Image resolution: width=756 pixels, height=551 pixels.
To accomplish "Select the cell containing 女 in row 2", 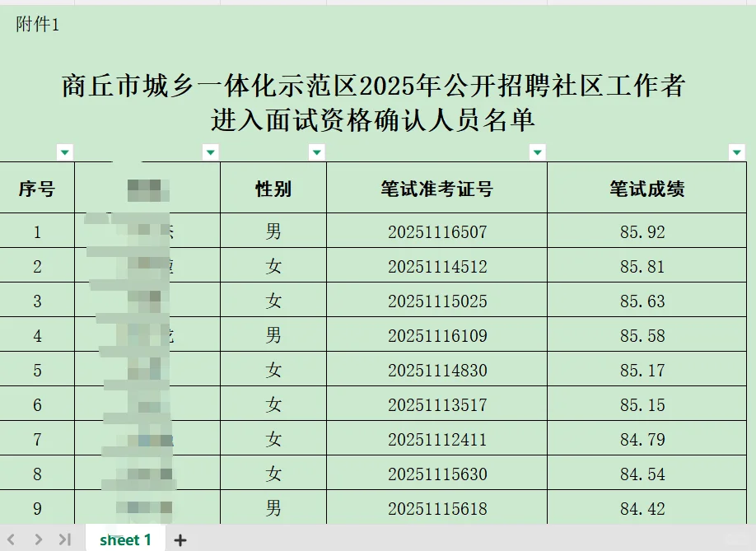I will tap(273, 266).
